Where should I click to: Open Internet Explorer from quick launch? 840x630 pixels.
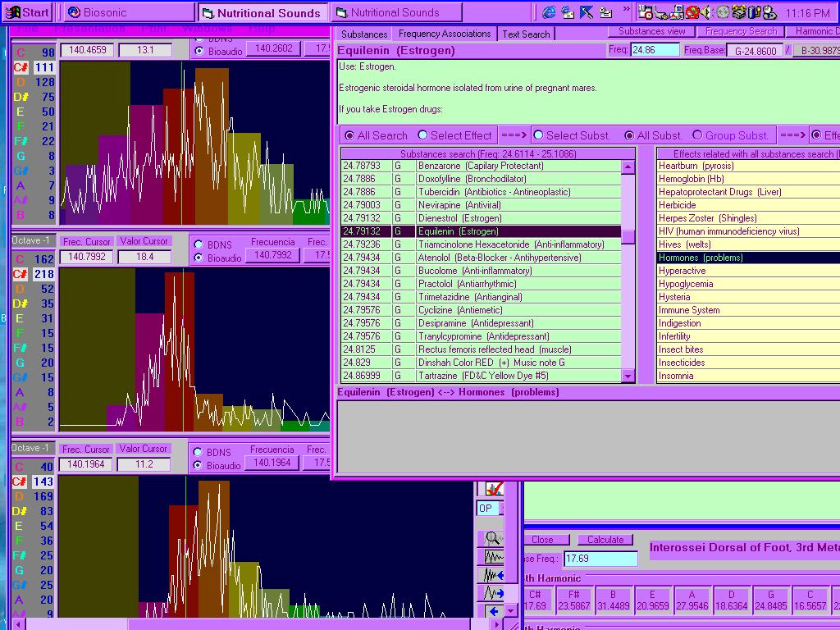pyautogui.click(x=549, y=12)
